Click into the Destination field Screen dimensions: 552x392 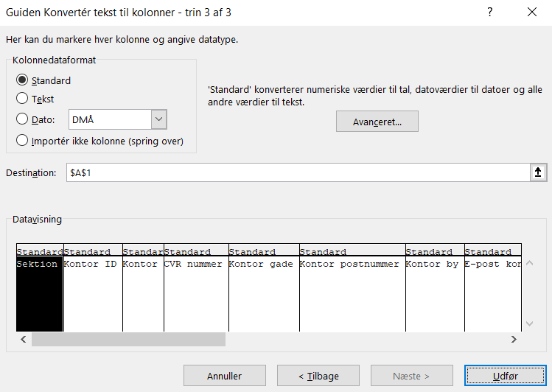pyautogui.click(x=295, y=172)
